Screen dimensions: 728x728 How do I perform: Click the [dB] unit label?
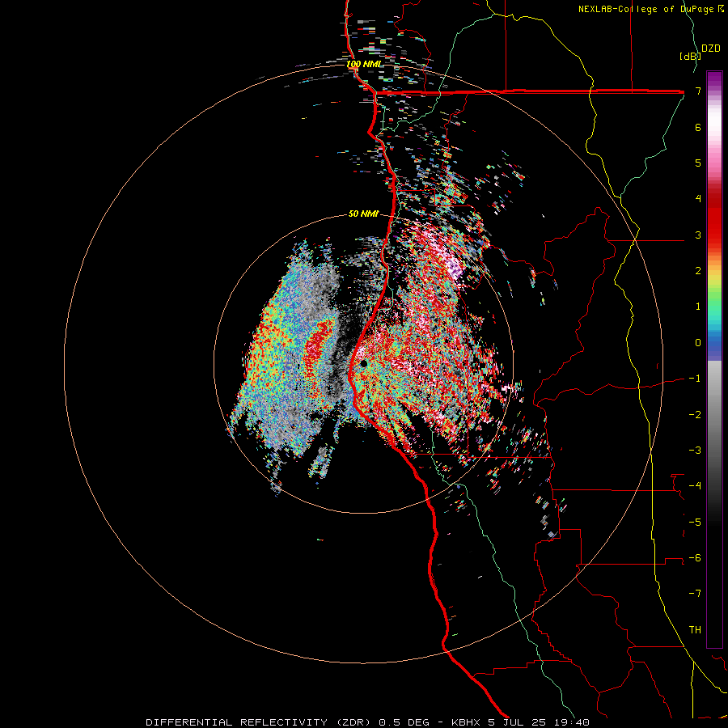point(690,56)
